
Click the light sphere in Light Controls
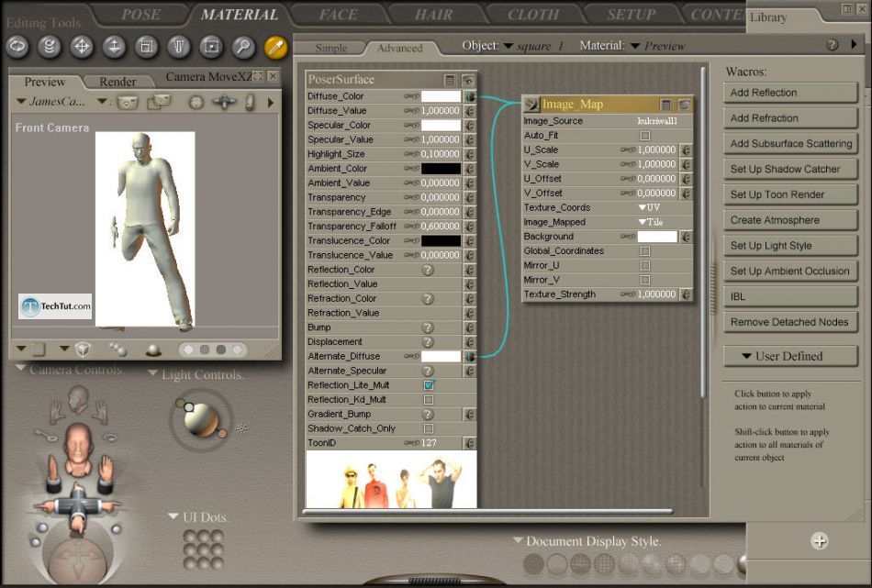(x=201, y=419)
